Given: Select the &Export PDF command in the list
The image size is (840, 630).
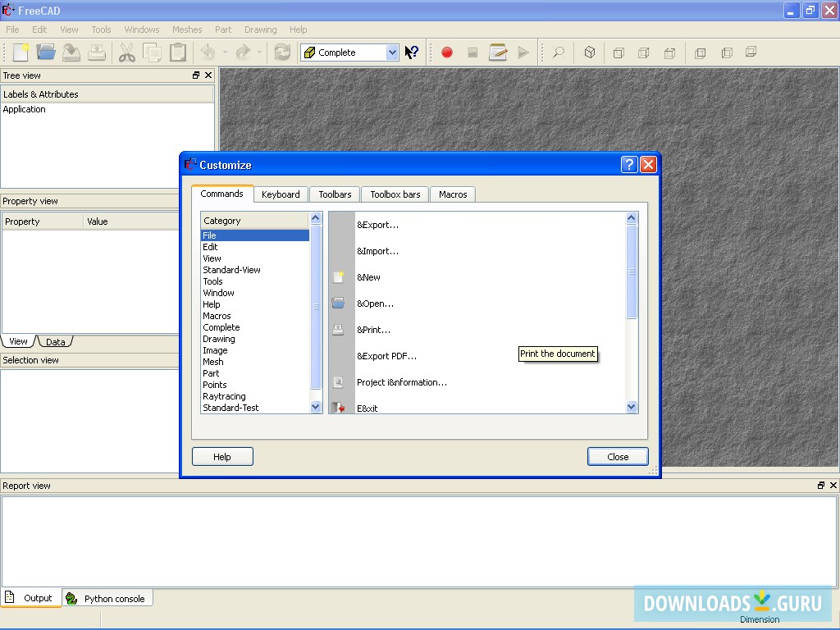Looking at the screenshot, I should [386, 356].
